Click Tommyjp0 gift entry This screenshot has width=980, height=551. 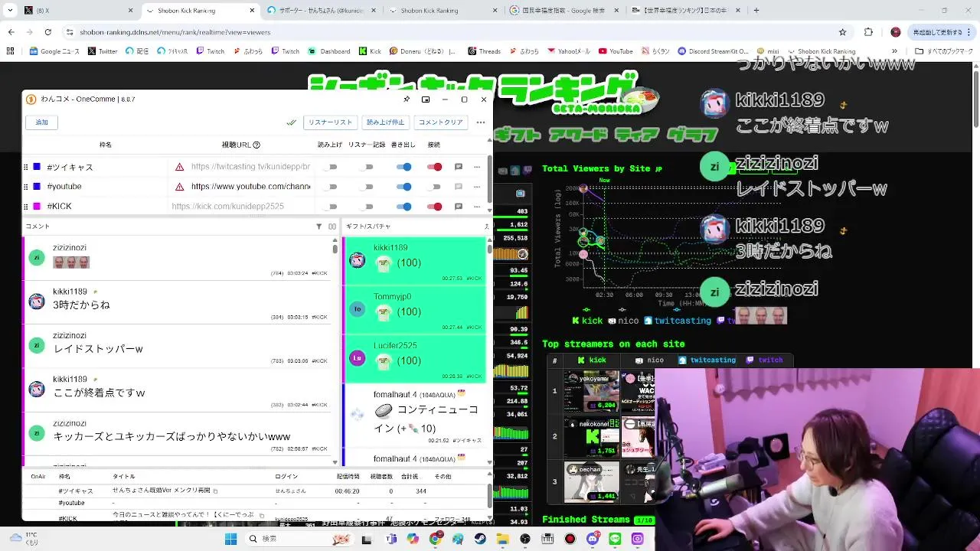415,308
